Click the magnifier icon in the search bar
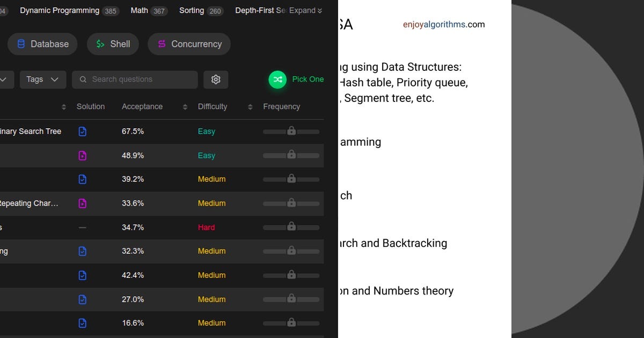The image size is (644, 338). (83, 79)
